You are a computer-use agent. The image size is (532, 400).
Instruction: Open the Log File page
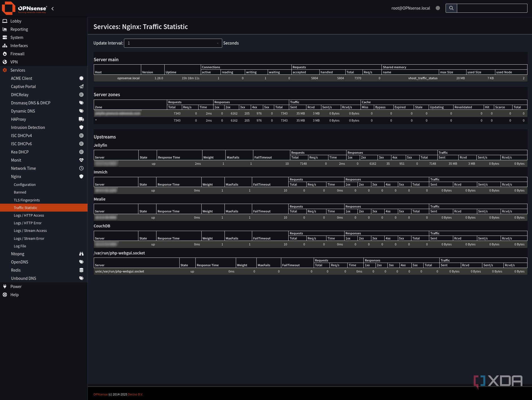44,246
